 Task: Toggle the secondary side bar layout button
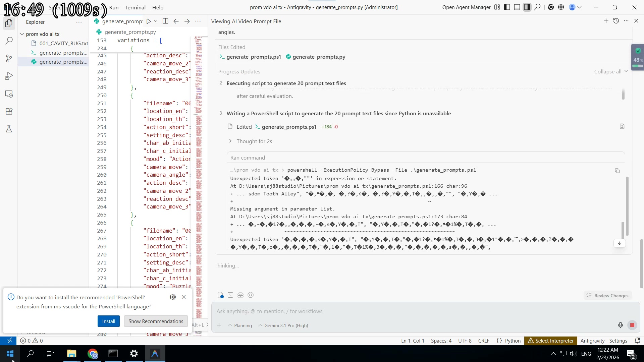pos(527,7)
